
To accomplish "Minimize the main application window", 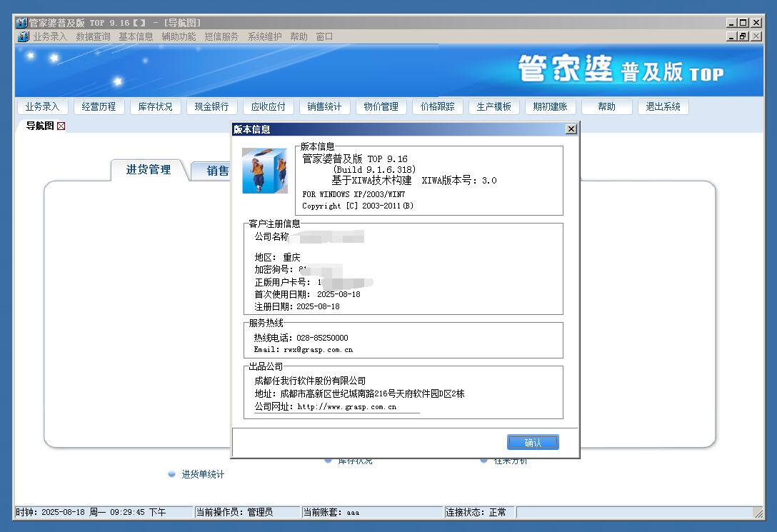I will pyautogui.click(x=732, y=22).
